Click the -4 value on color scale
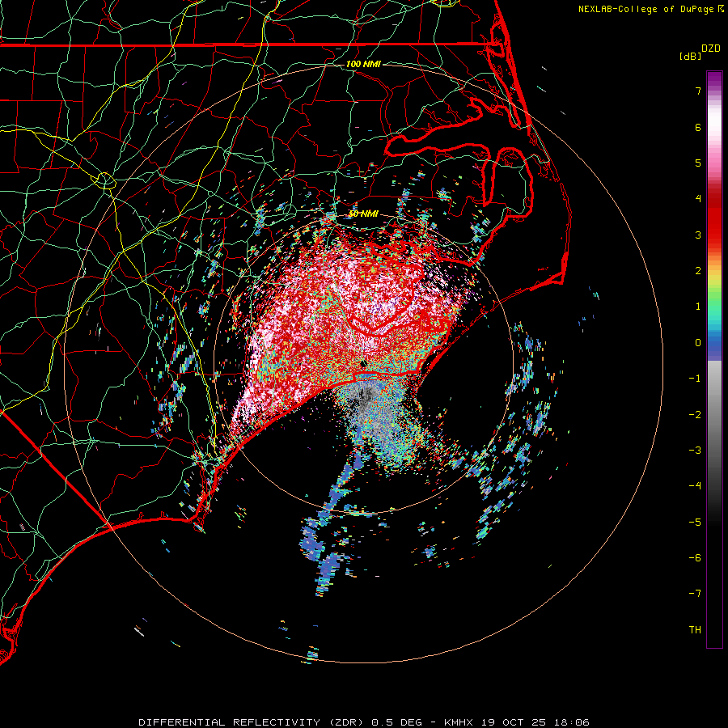 695,486
